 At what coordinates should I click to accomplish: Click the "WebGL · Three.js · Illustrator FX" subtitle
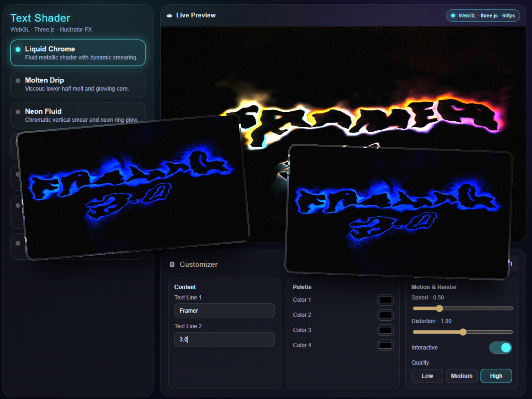pos(51,29)
